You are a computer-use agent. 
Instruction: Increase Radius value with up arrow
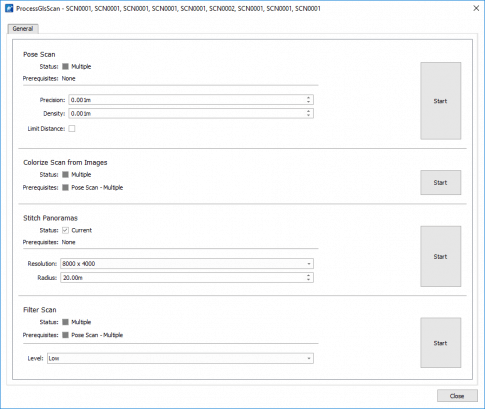click(308, 275)
